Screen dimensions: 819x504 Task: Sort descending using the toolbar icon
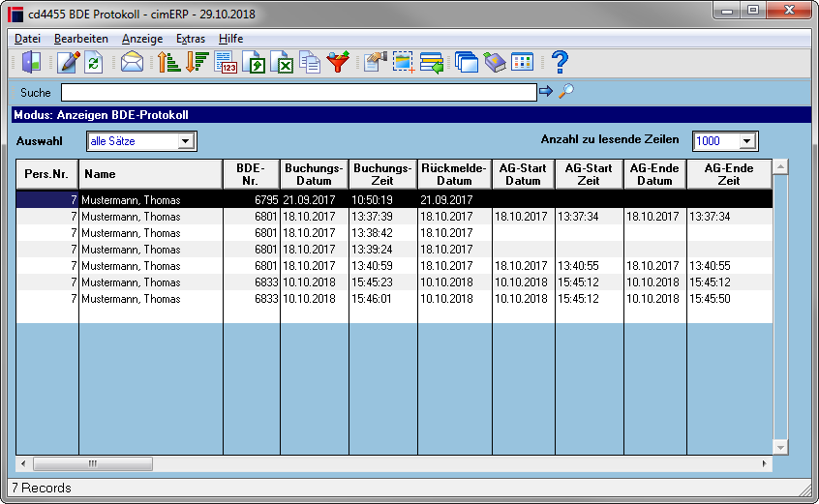click(197, 62)
